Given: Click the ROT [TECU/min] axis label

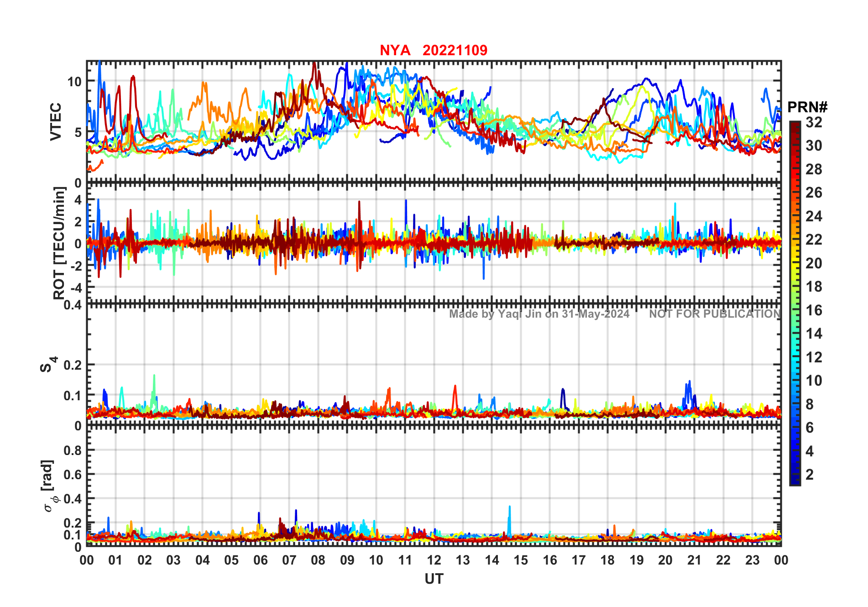Looking at the screenshot, I should point(59,243).
